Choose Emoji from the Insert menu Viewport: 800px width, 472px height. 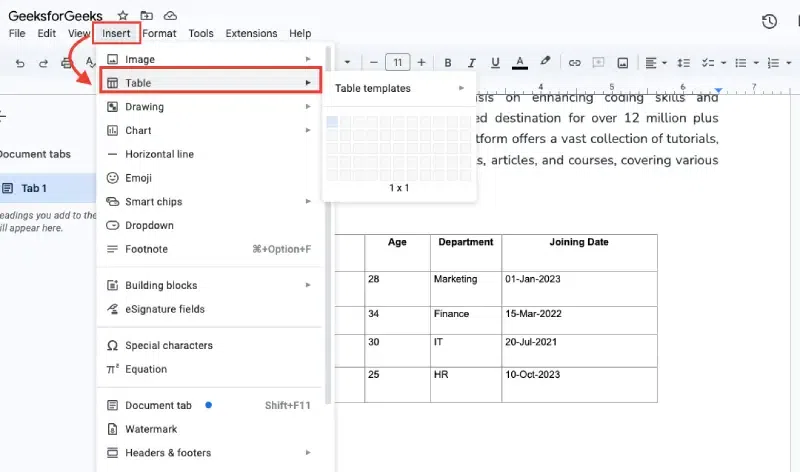pos(209,178)
